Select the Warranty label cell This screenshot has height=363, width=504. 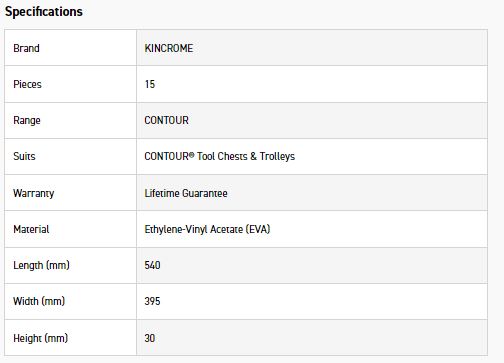tap(70, 193)
